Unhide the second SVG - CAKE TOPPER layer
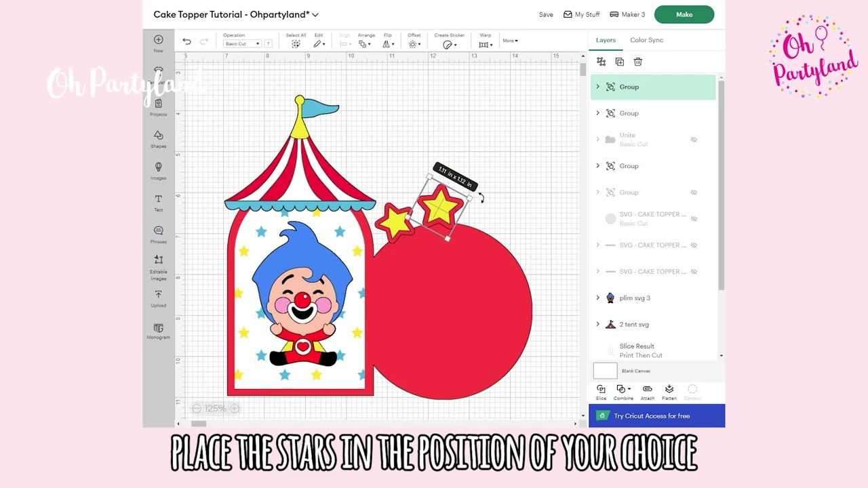 click(694, 245)
